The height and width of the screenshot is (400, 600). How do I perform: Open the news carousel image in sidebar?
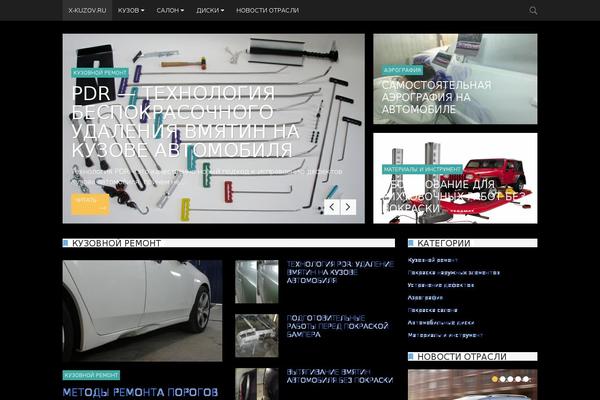click(473, 385)
